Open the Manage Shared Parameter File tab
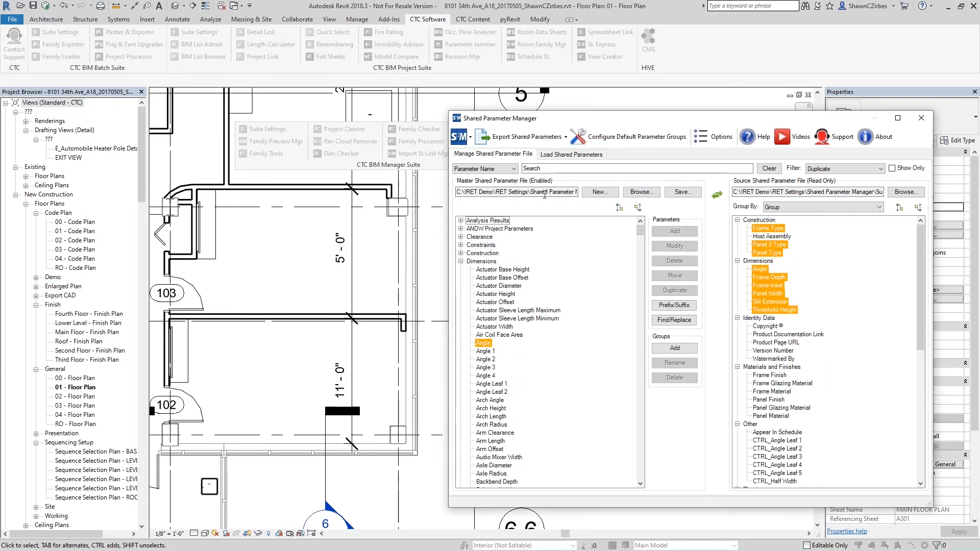The width and height of the screenshot is (980, 551). [x=494, y=154]
